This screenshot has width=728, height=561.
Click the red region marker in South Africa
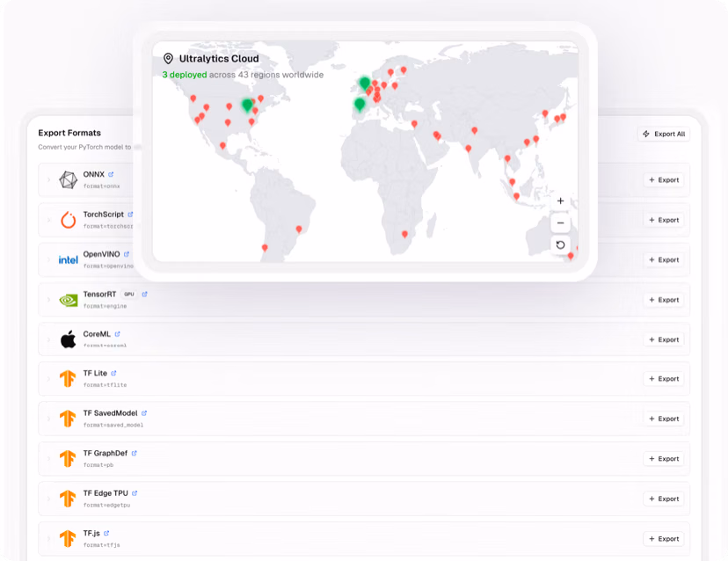click(x=404, y=235)
